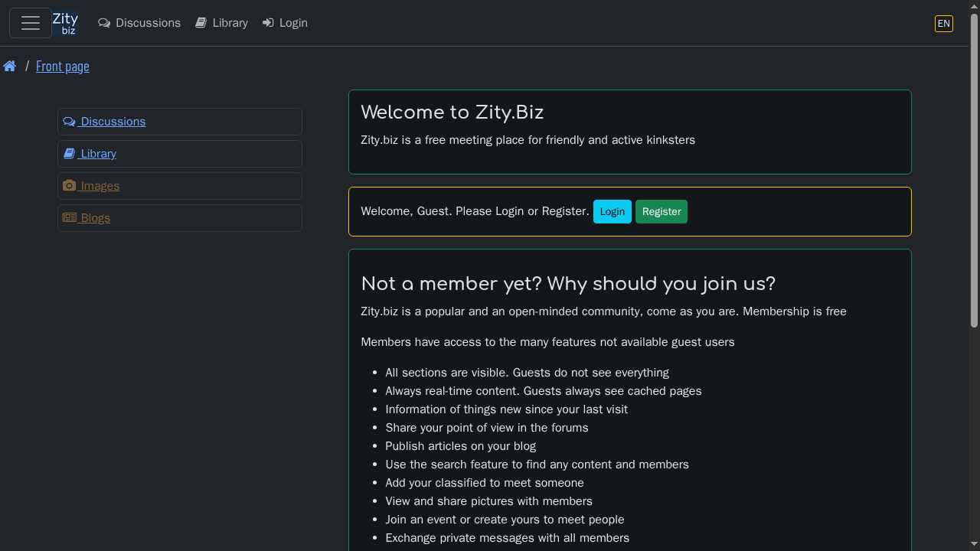Open the EN language selector
The image size is (980, 551).
click(943, 24)
